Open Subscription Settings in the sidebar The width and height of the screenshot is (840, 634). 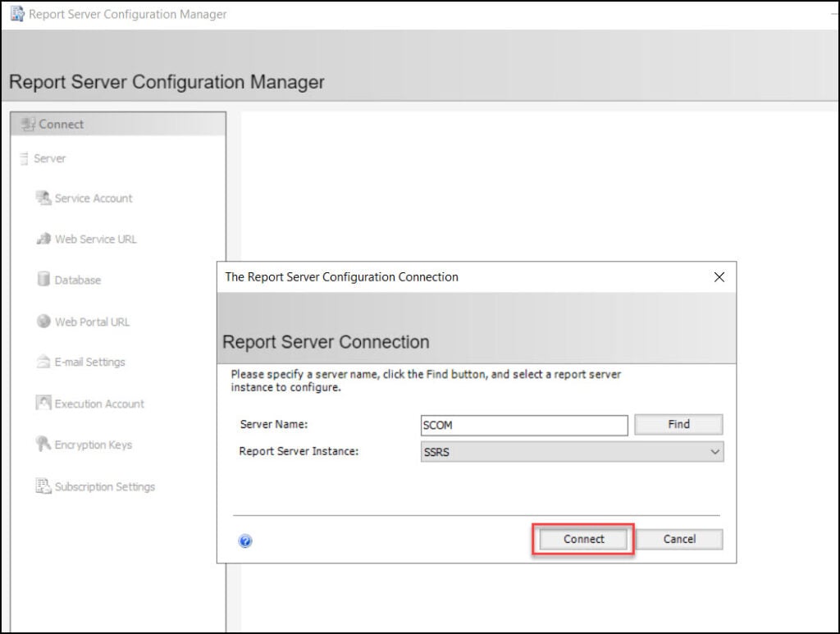(95, 486)
